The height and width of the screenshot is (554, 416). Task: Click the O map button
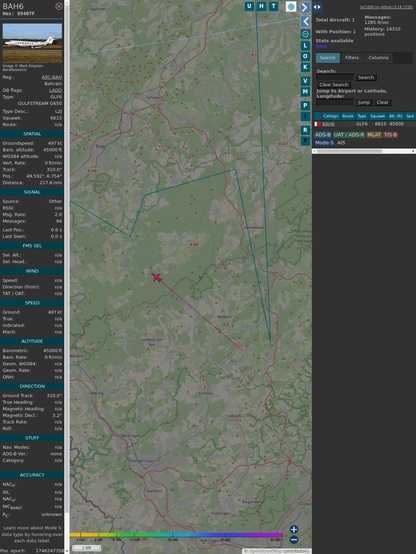[305, 57]
